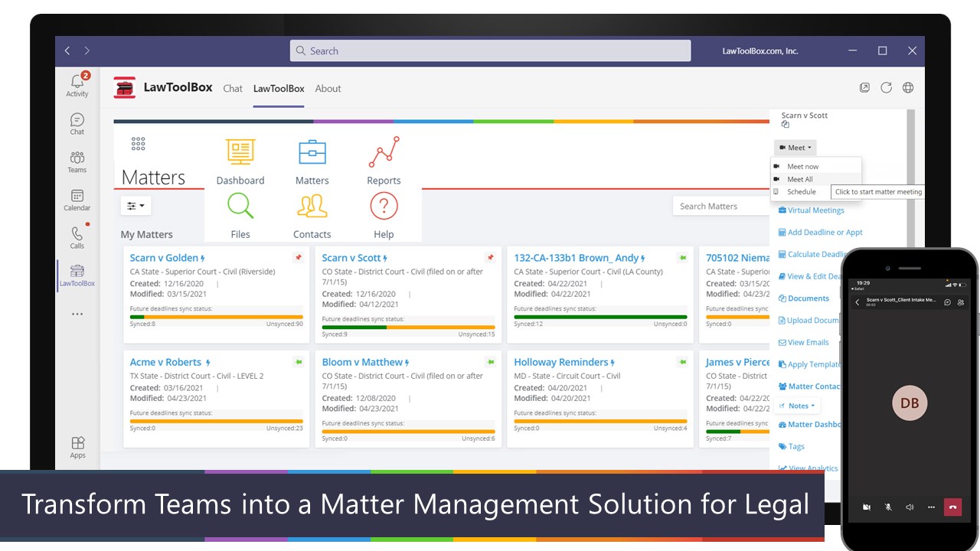Click Acme v Roberts sync status bar
980x551 pixels.
pos(217,421)
